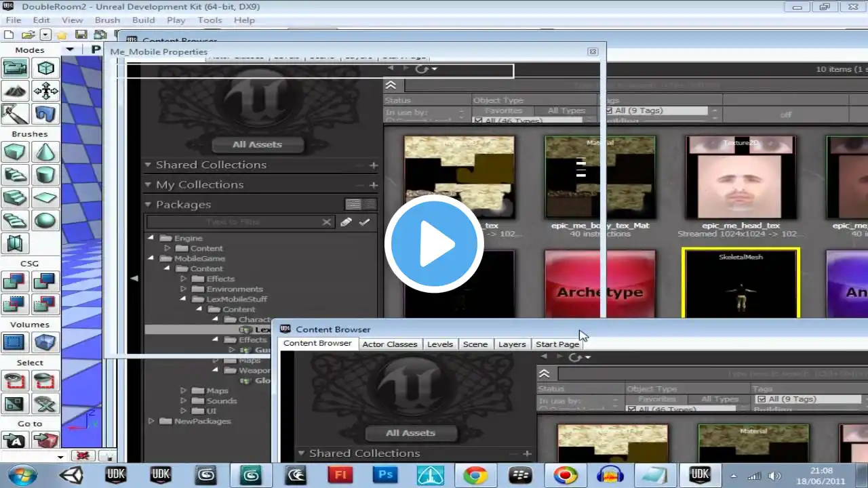This screenshot has height=488, width=868.
Task: Switch to the Actor Classes tab
Action: coord(390,344)
